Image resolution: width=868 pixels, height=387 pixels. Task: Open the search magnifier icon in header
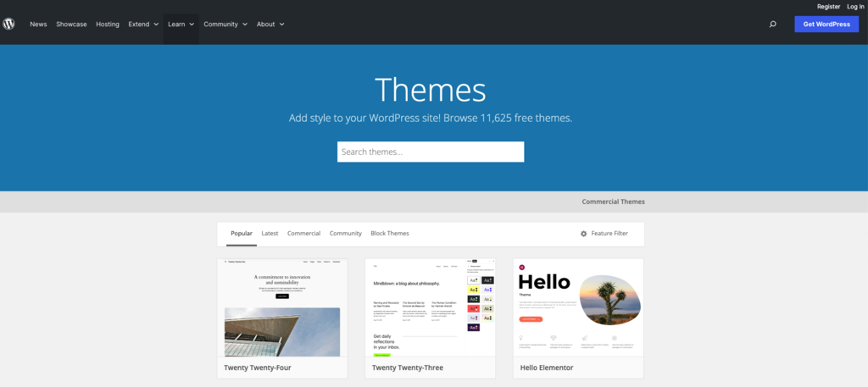pyautogui.click(x=773, y=25)
